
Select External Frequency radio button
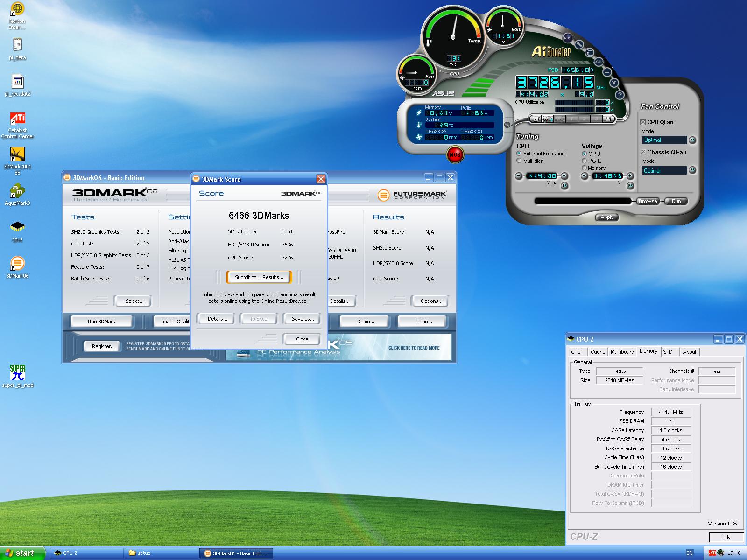(519, 153)
